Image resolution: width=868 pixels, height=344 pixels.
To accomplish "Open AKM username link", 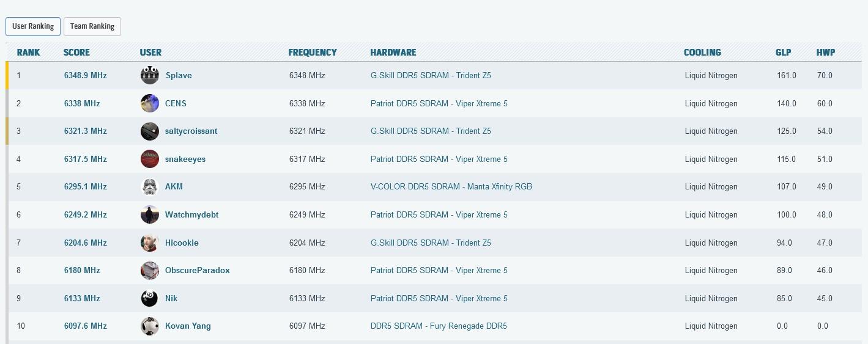I will coord(174,186).
